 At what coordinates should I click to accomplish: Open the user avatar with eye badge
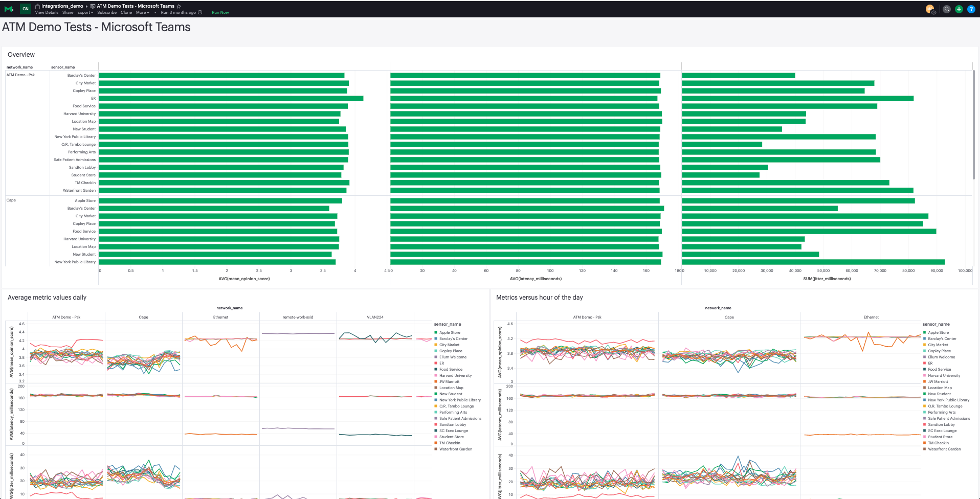point(930,9)
